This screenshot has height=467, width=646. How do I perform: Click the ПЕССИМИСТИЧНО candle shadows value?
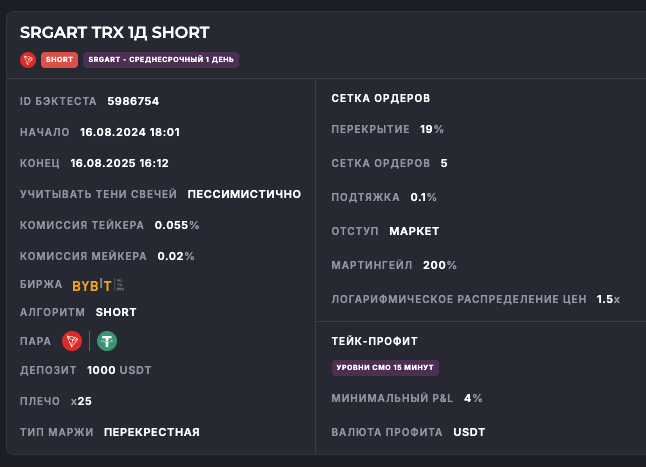[244, 194]
